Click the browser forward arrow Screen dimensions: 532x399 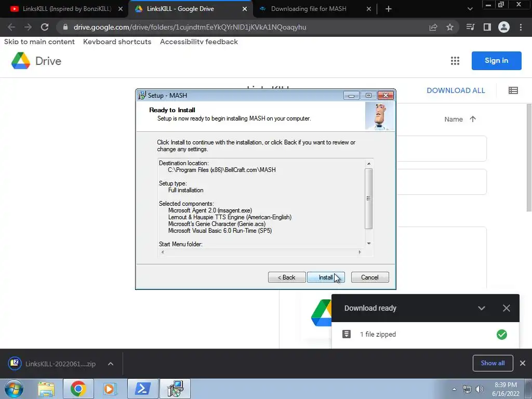coord(28,27)
